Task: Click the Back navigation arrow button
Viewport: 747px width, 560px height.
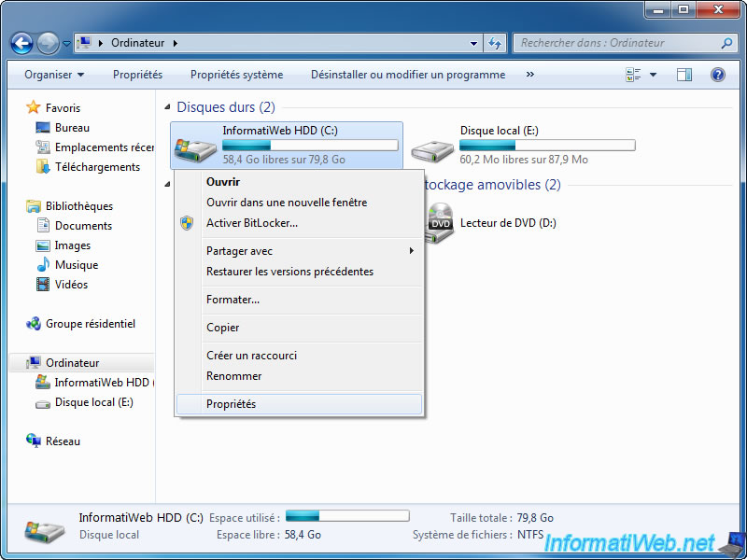Action: pyautogui.click(x=21, y=43)
